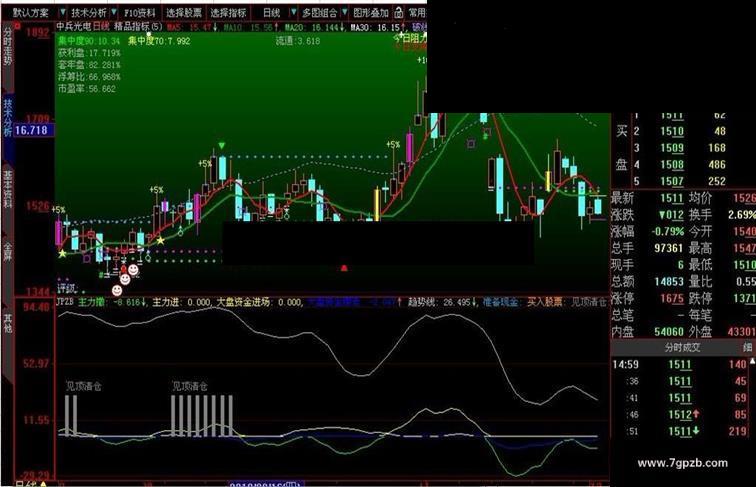The height and width of the screenshot is (487, 756).
Task: Click the red up-triangle marker below chart
Action: (x=344, y=268)
